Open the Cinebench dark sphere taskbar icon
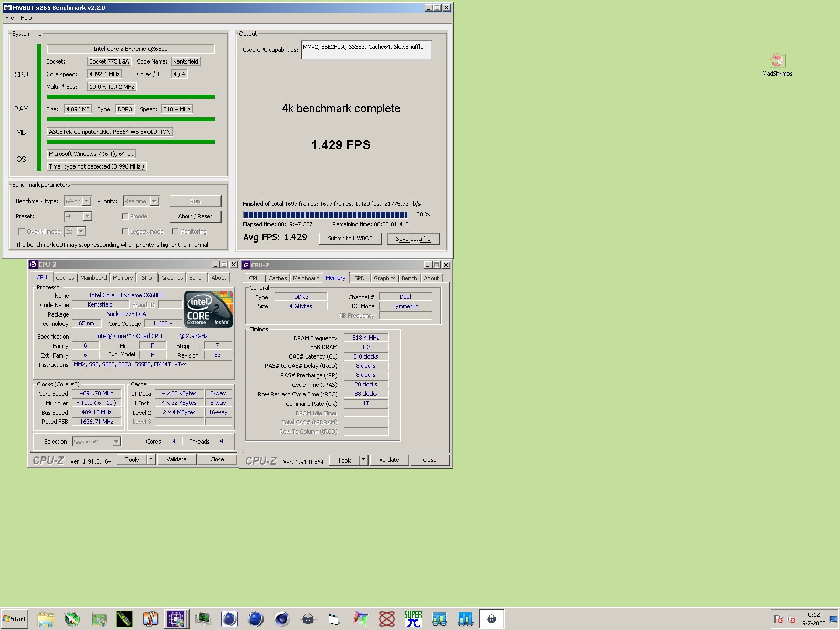Viewport: 840px width, 630px height. [x=282, y=619]
